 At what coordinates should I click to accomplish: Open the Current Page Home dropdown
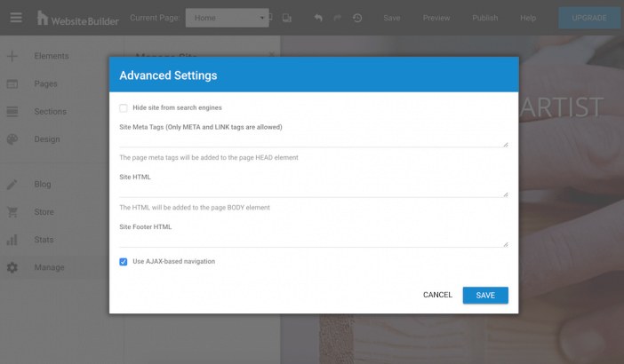(x=227, y=18)
